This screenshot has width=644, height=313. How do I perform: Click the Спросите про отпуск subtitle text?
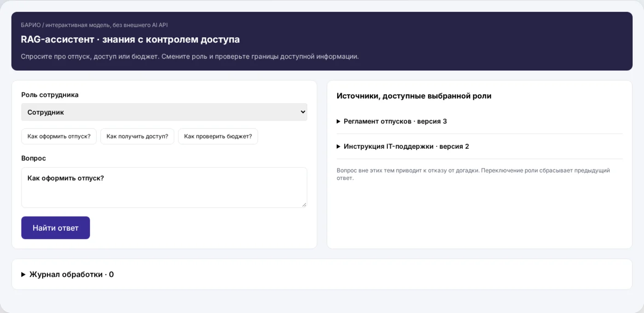190,56
